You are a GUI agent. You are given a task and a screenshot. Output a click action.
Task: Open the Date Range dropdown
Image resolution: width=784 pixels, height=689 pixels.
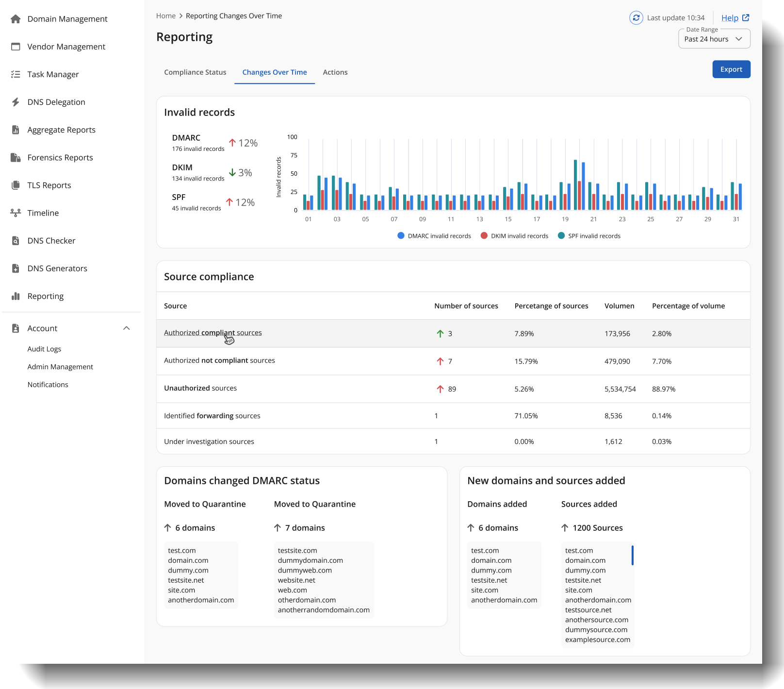[x=714, y=39]
